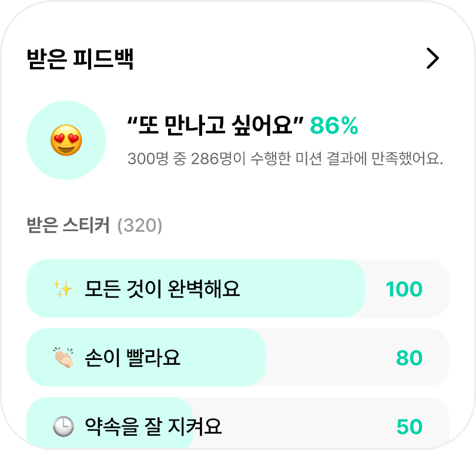
Task: Click the (320) sticker count
Action: (140, 225)
